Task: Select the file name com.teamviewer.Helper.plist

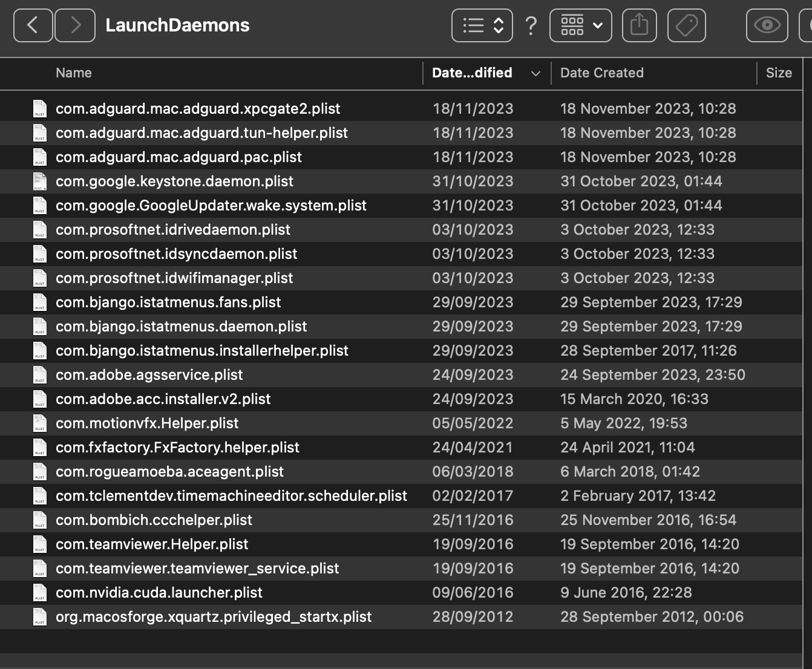Action: [152, 544]
